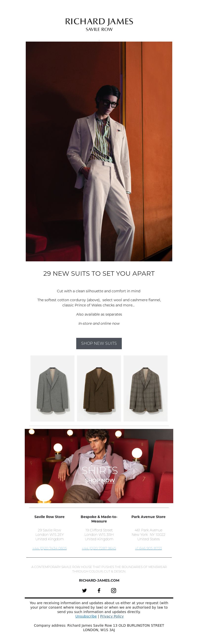Click the corduroy suit hero image
Screen dimensions: 198x644
pos(99,151)
